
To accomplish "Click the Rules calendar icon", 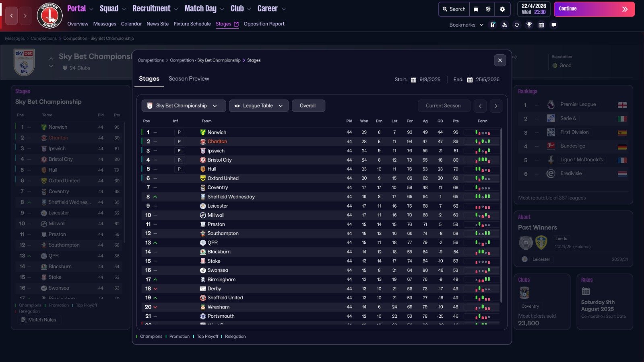I will pyautogui.click(x=586, y=291).
